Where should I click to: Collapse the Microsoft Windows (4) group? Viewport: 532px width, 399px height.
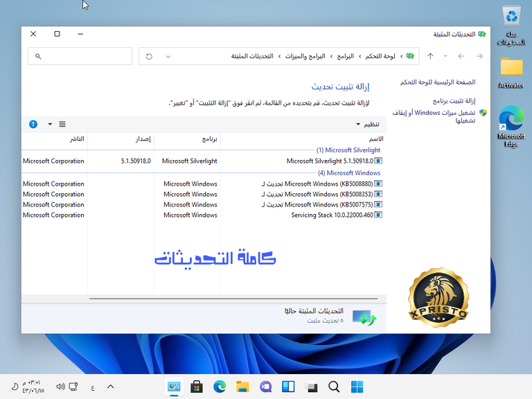(x=349, y=172)
